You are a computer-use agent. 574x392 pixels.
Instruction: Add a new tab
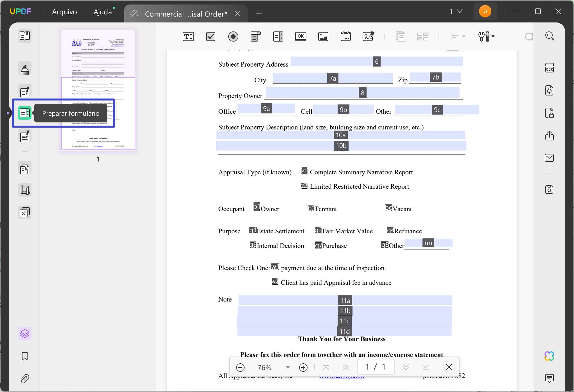259,13
